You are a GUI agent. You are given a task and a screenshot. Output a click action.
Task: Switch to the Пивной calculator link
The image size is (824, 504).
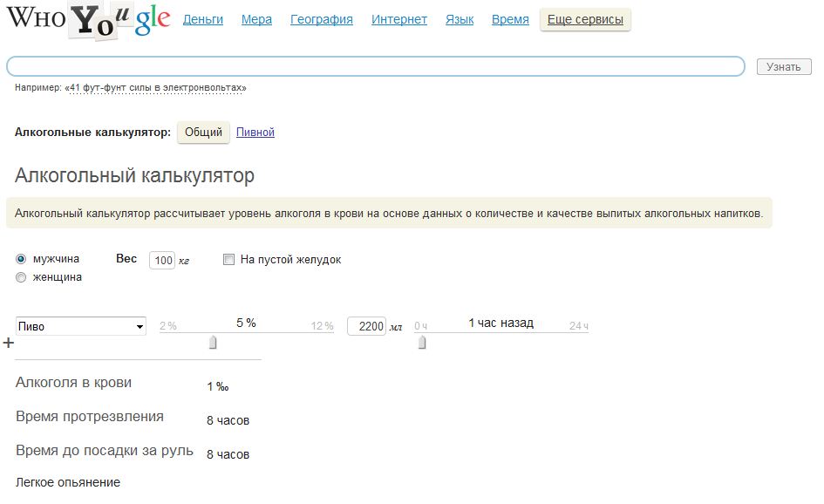[255, 133]
